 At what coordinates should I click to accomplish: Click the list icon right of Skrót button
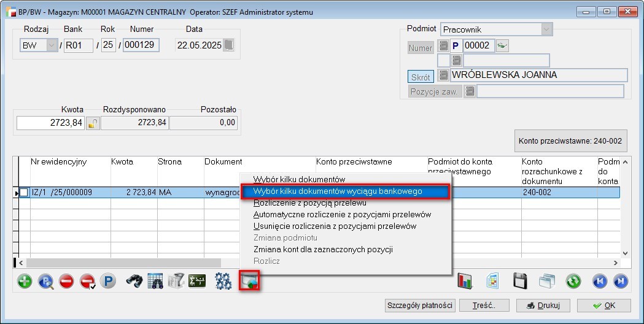click(443, 75)
